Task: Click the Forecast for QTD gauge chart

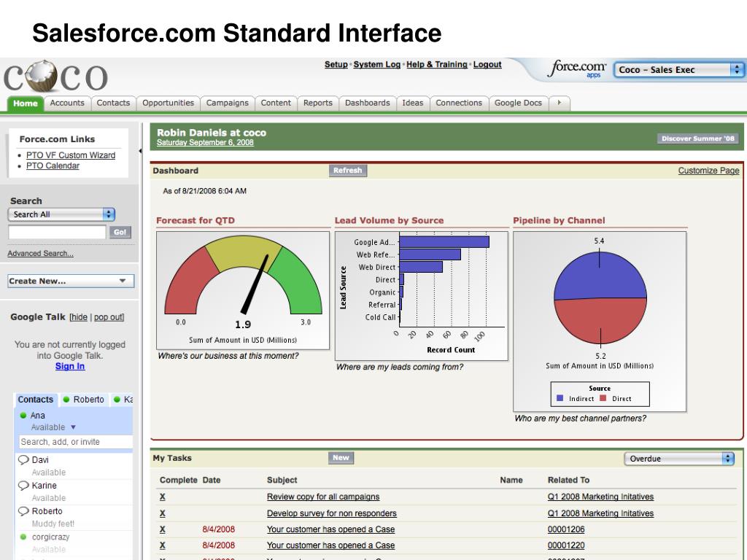Action: [243, 290]
